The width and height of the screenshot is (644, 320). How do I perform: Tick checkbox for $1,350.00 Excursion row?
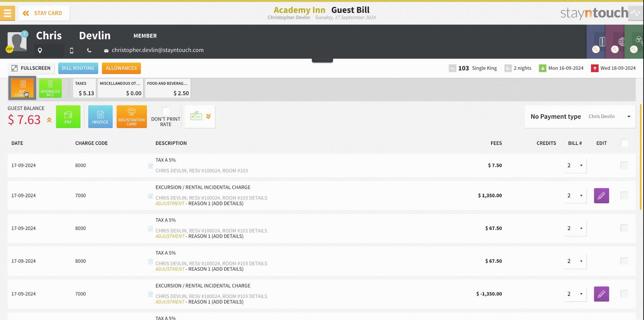624,196
